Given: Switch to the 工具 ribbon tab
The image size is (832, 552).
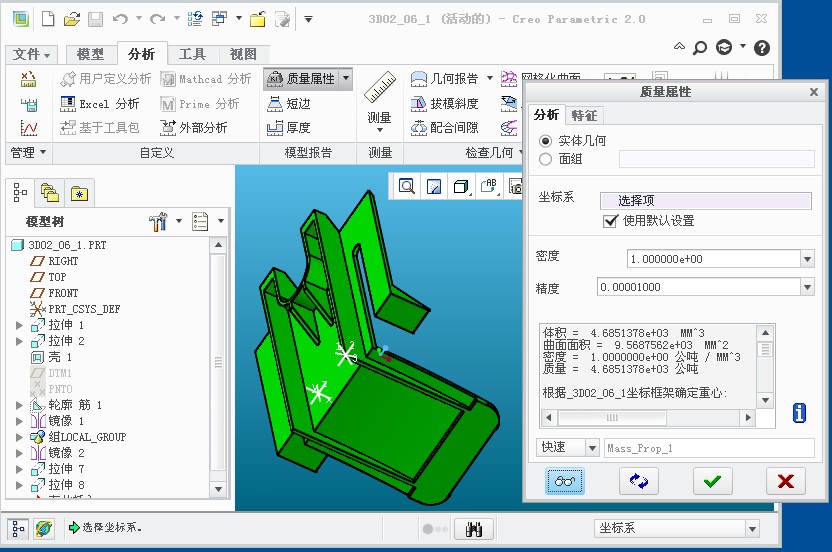Looking at the screenshot, I should tap(192, 54).
